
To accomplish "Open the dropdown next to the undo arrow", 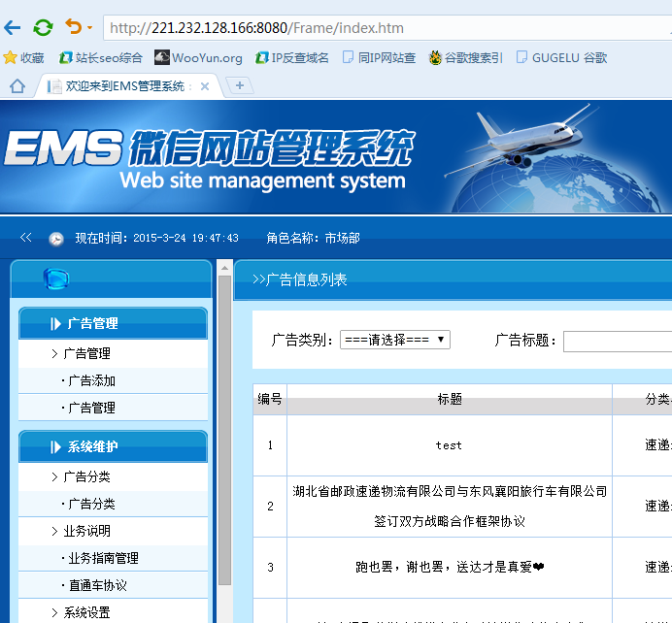I will click(89, 28).
